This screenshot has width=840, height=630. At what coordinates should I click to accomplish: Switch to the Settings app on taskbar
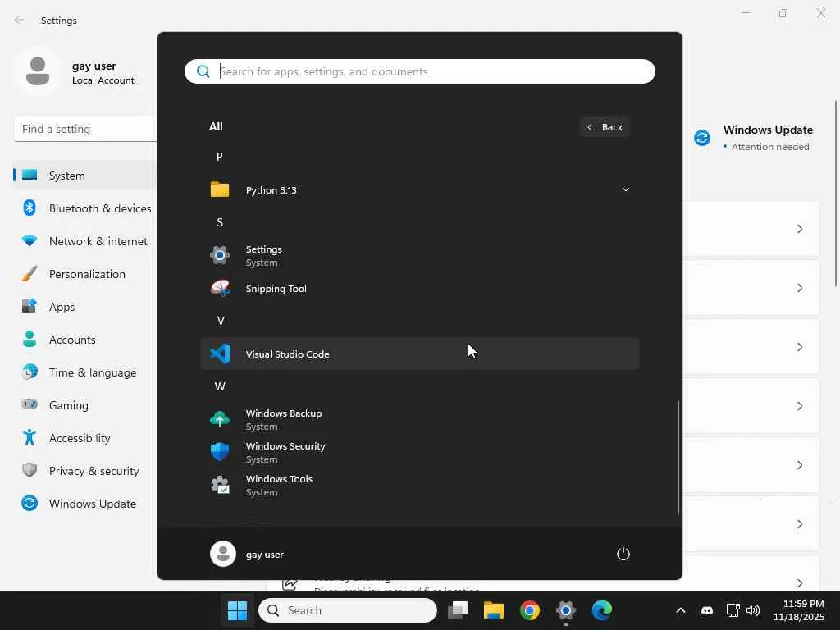566,610
